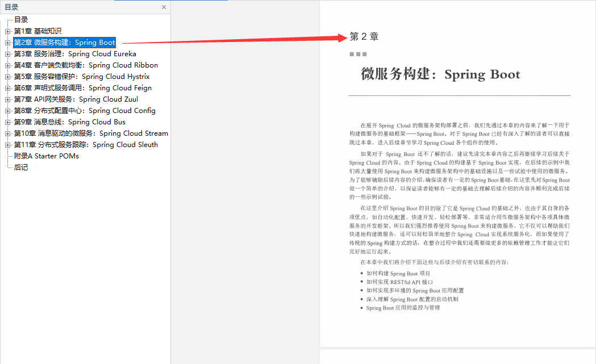Select 第9章 Spring Cloud Bus bookmark
This screenshot has height=364, width=596.
point(69,122)
